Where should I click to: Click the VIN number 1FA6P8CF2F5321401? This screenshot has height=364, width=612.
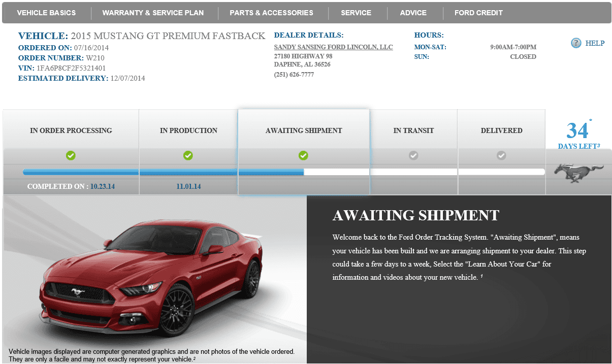(71, 68)
